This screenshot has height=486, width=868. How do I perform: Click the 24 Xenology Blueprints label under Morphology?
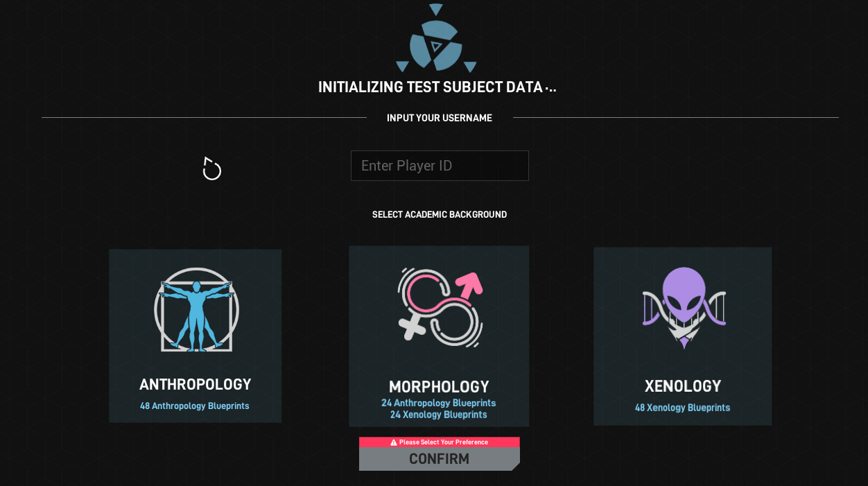coord(439,414)
